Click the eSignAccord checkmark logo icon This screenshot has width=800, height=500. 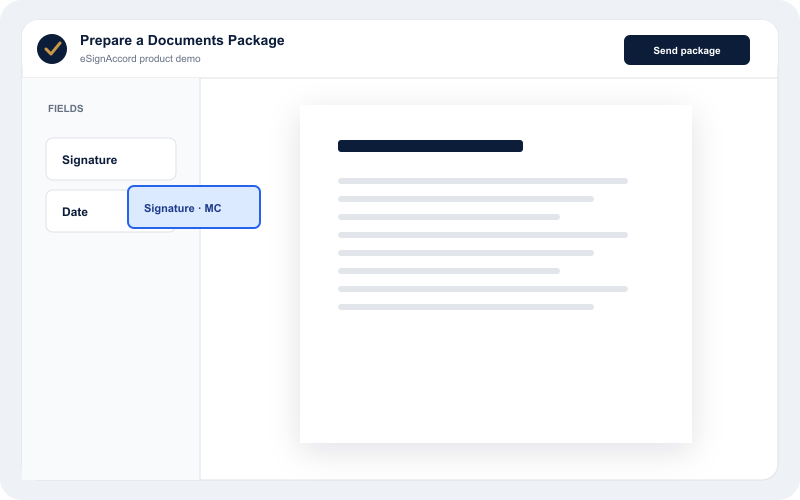click(x=52, y=49)
